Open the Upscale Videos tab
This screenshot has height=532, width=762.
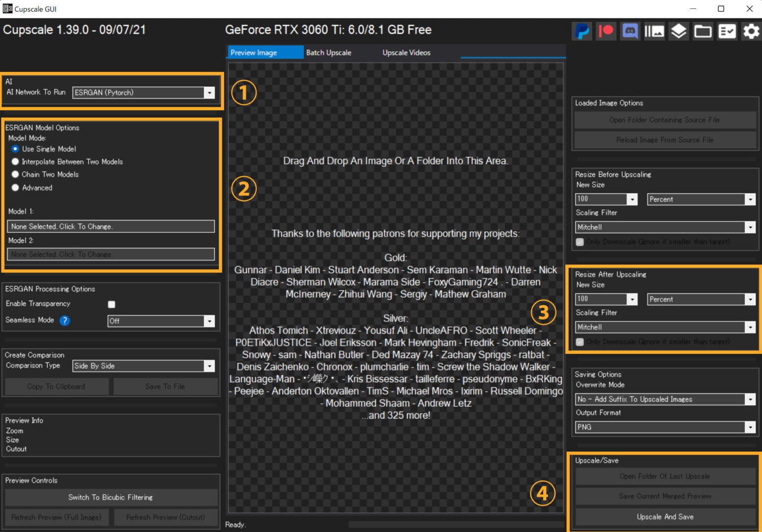tap(406, 53)
